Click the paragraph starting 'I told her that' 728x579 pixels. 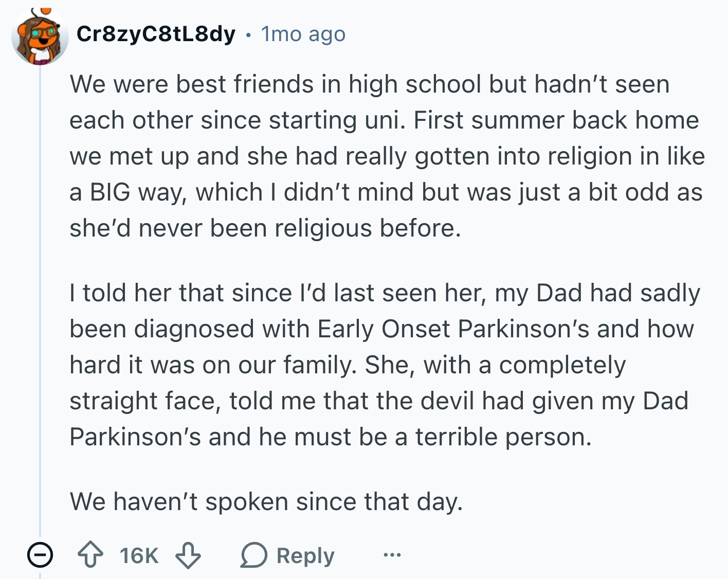385,365
